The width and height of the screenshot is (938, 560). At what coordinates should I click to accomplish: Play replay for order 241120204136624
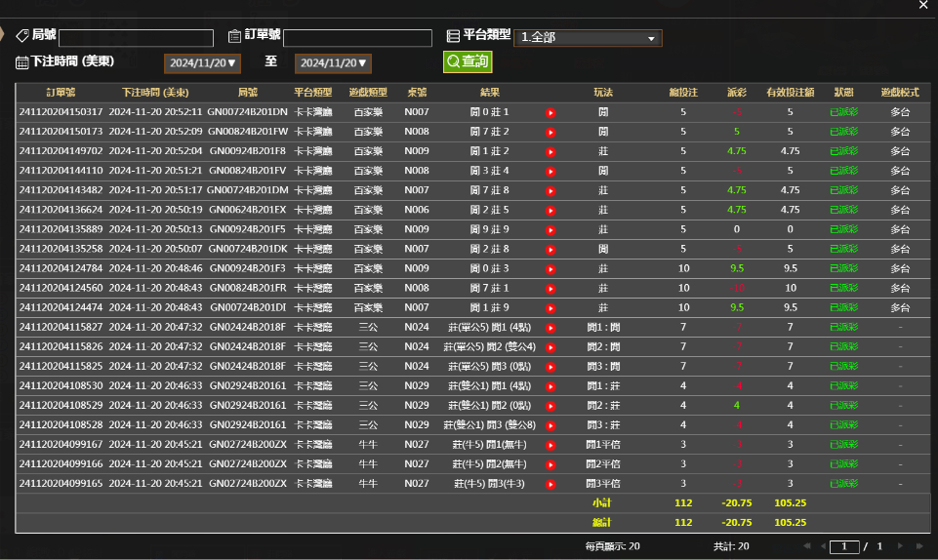pos(551,210)
